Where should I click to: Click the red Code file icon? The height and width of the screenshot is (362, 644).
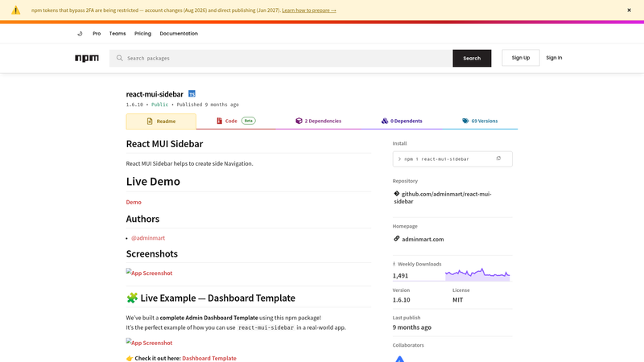pos(219,121)
